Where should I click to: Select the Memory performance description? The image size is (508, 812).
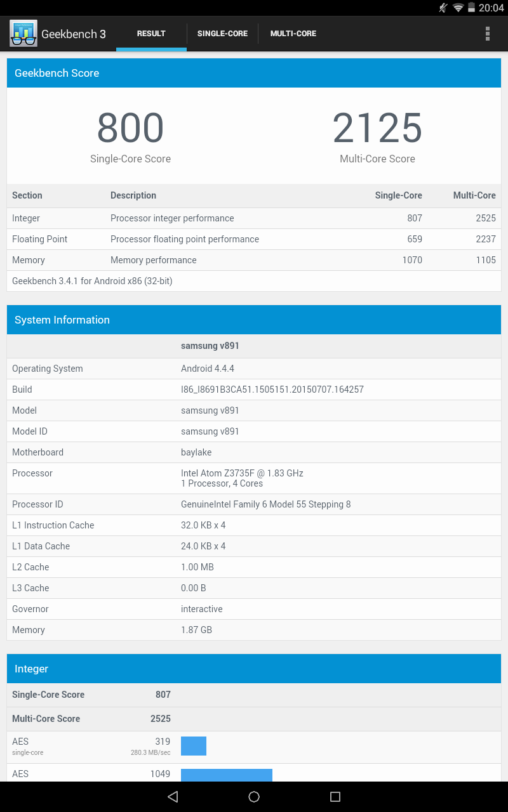154,260
